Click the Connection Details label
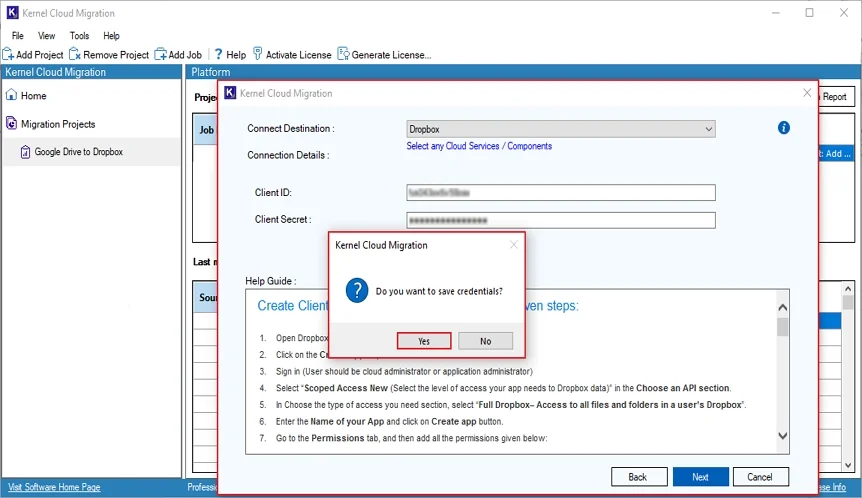Screen dimensions: 862x498 coord(288,155)
